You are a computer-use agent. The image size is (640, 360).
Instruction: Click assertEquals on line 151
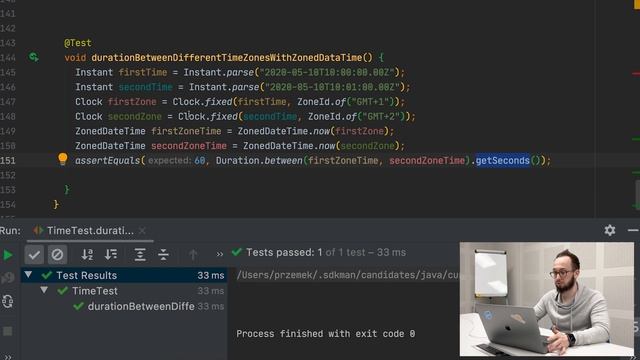(107, 160)
